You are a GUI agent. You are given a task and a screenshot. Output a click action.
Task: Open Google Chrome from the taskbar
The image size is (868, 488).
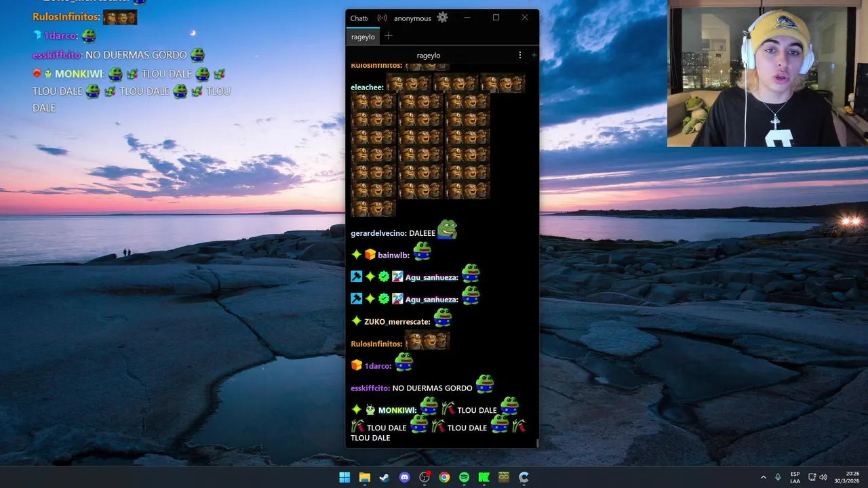coord(444,477)
